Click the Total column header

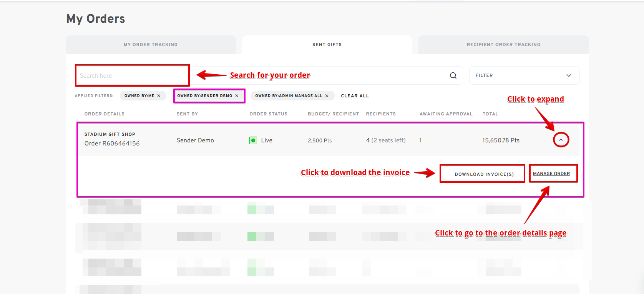pos(490,114)
